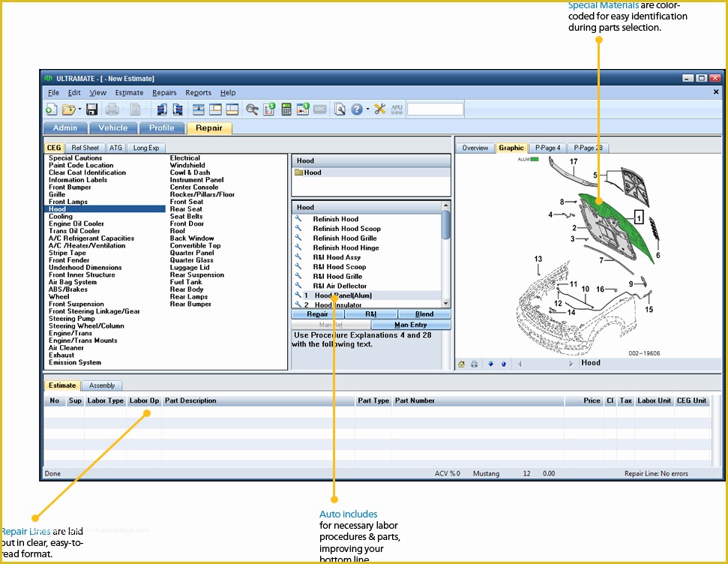Expand the dropdown arrow next to the open folder icon

80,109
